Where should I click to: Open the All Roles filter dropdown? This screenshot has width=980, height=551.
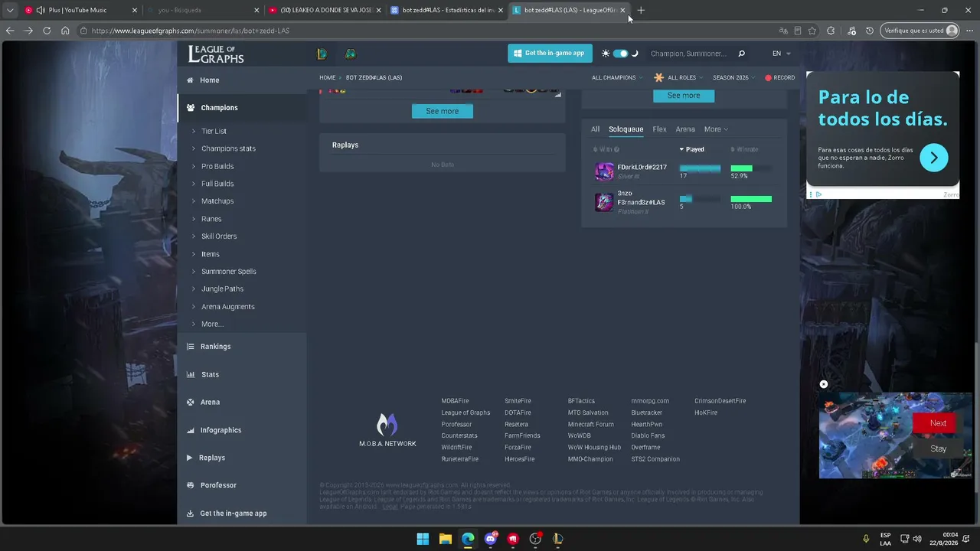677,78
